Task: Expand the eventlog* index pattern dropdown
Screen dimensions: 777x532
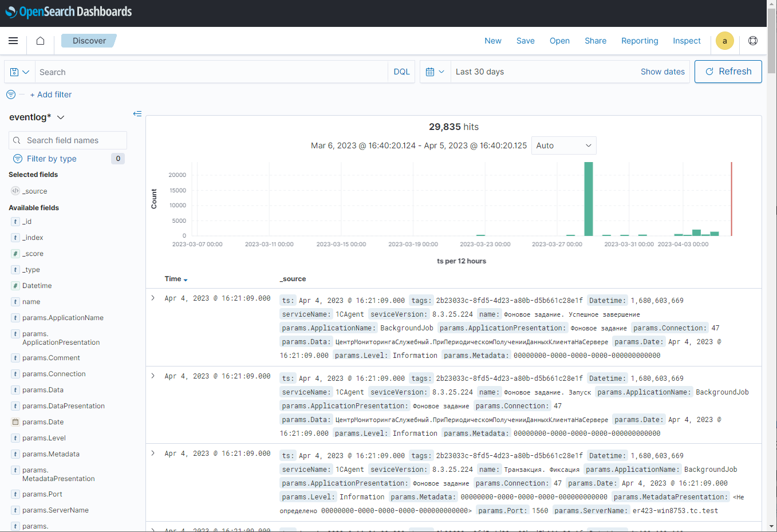Action: [37, 117]
